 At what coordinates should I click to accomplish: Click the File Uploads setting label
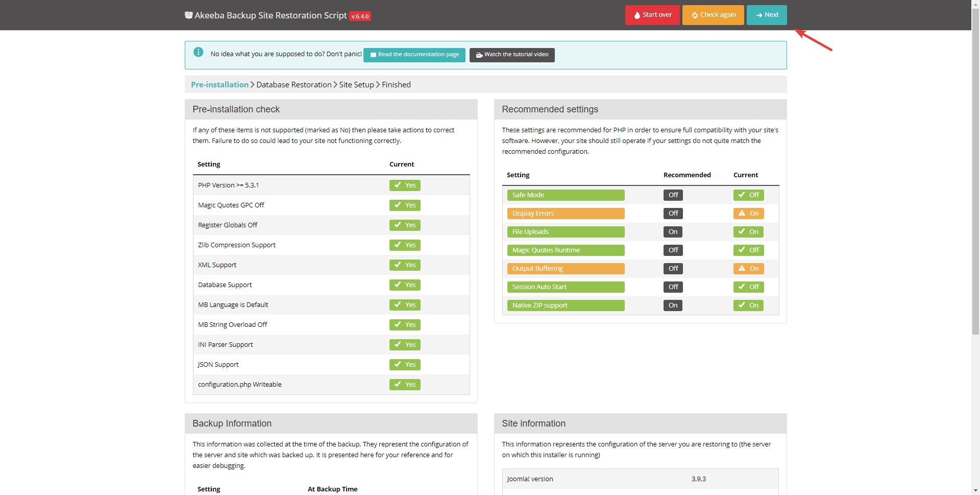tap(530, 232)
